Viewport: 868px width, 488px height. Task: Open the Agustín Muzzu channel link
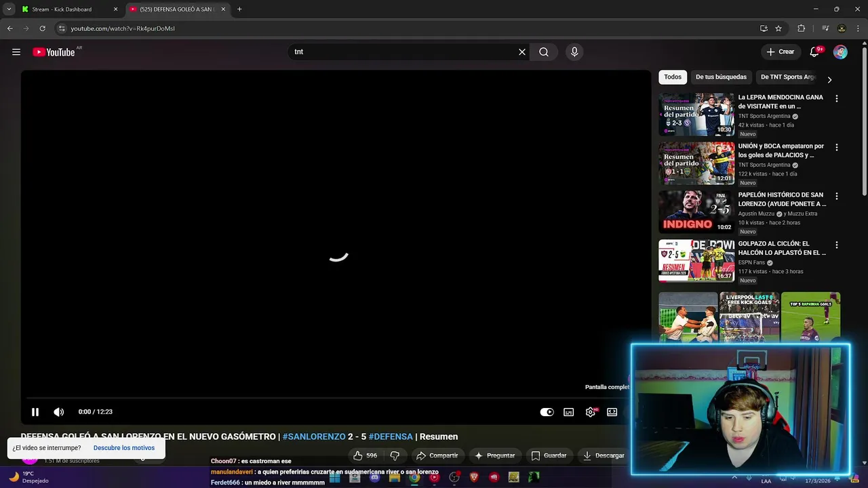(x=756, y=213)
